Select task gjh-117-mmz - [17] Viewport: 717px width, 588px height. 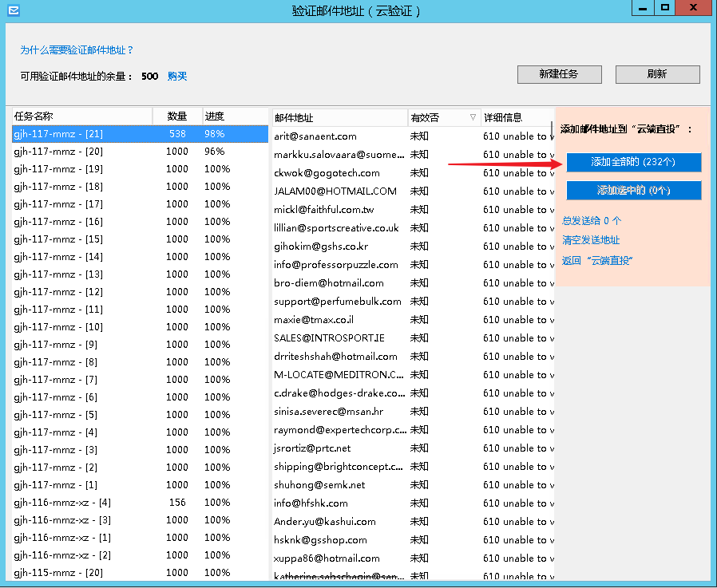[x=140, y=204]
